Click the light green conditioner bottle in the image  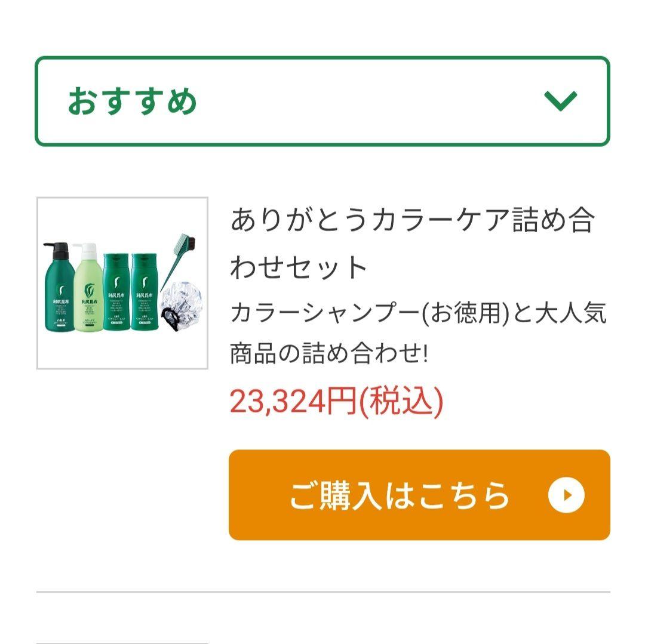click(x=89, y=294)
